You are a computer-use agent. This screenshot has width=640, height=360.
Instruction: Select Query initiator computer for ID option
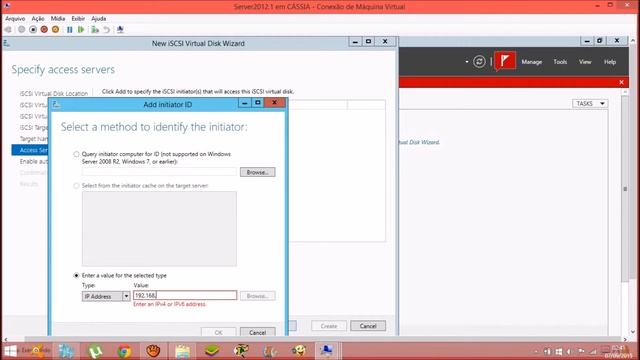click(76, 154)
